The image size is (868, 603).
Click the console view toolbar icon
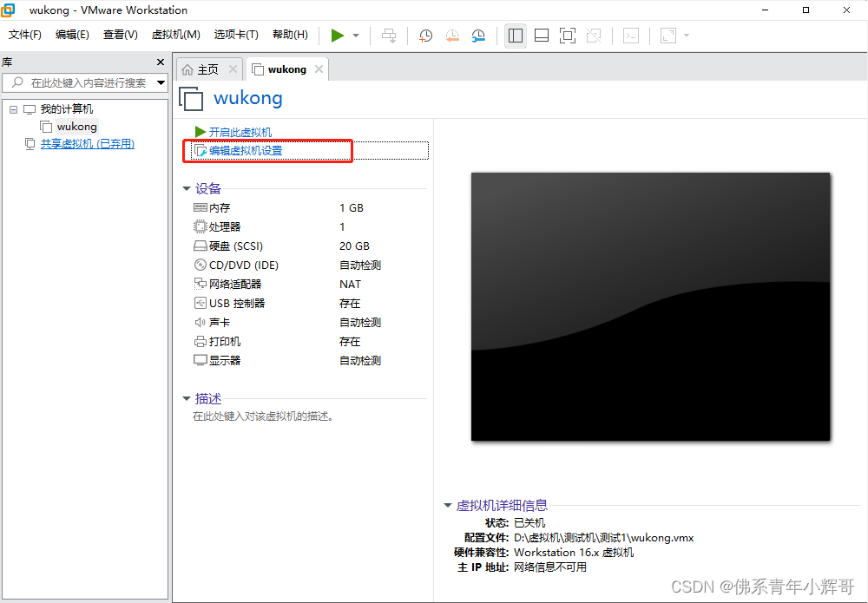point(631,36)
